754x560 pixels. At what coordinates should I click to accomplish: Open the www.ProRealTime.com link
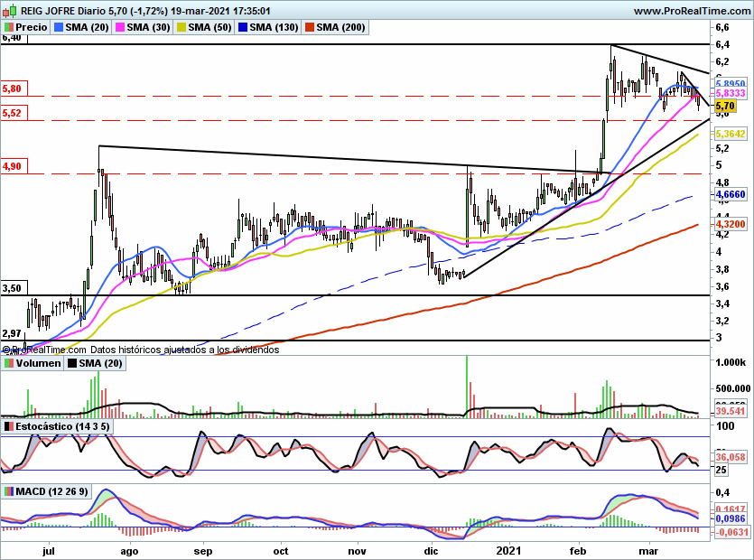click(x=693, y=11)
